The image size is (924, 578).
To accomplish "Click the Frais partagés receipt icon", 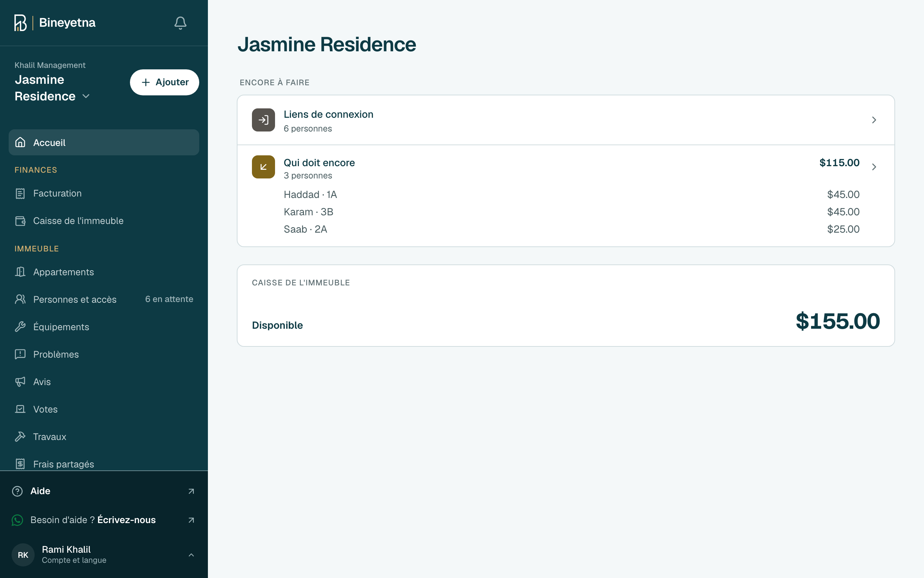I will click(20, 464).
